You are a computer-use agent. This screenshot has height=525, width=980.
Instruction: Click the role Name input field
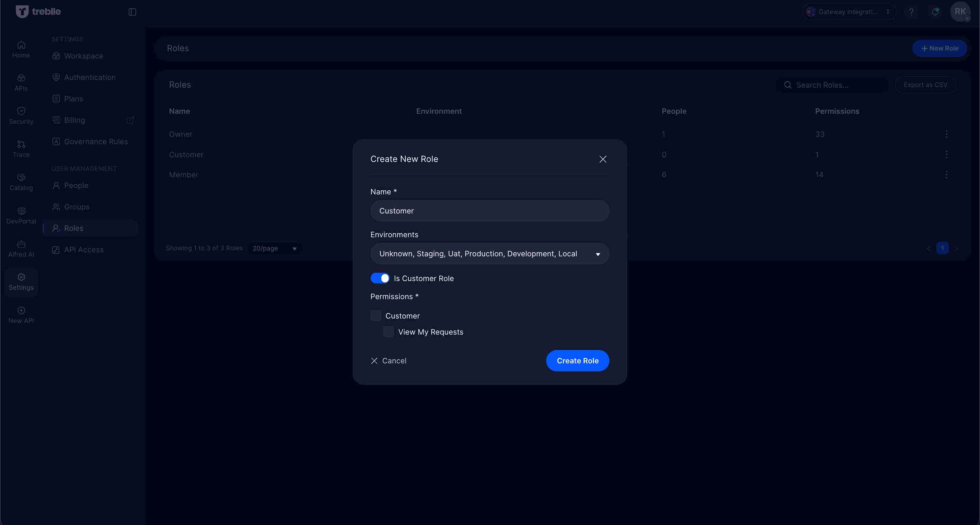489,211
